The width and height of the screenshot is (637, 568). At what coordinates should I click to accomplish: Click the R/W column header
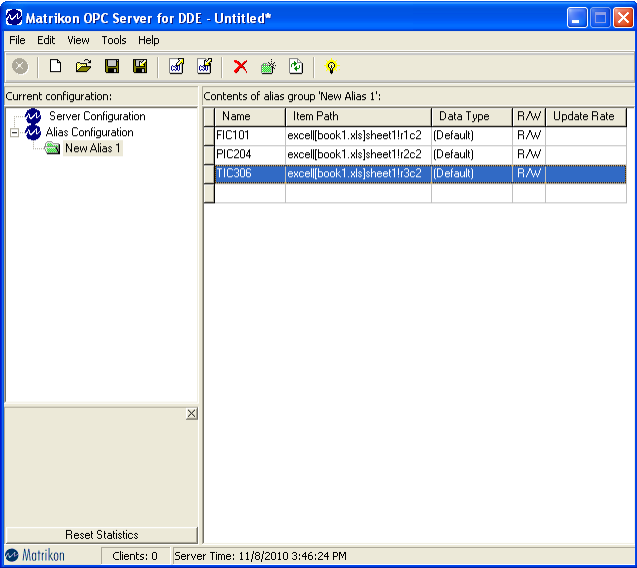tap(529, 117)
